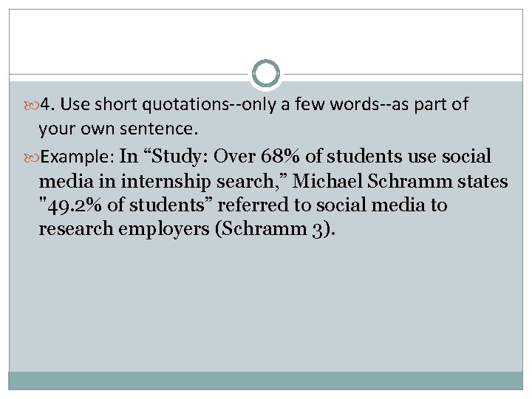
Task: Click the phrase "referred to social media to"
Action: coord(332,205)
